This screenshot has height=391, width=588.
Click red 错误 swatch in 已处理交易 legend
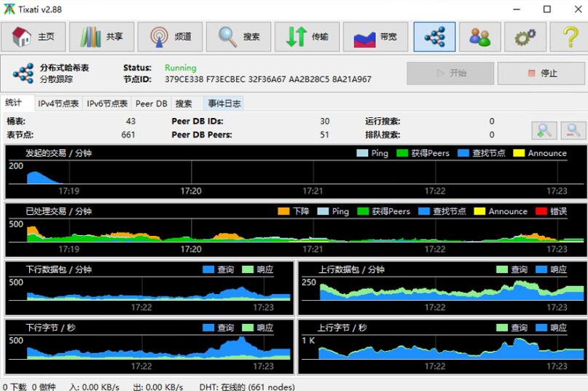tap(541, 211)
